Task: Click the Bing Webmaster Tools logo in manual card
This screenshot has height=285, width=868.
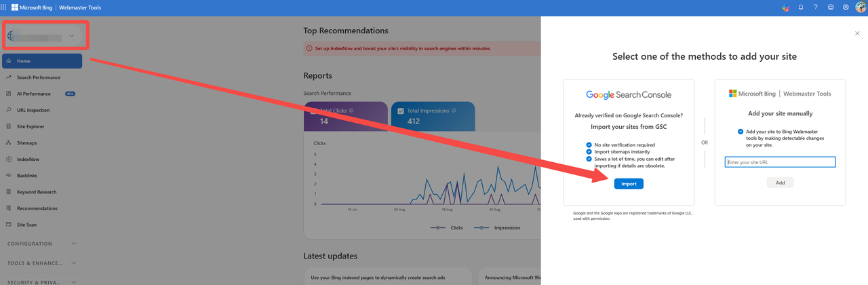Action: pos(780,94)
